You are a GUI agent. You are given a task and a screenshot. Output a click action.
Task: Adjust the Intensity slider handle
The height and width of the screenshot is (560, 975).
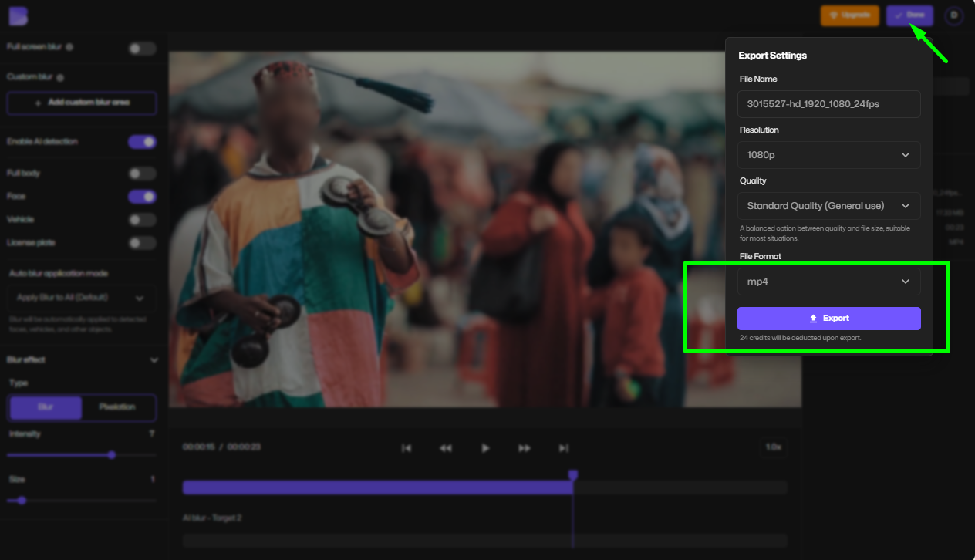(x=112, y=455)
